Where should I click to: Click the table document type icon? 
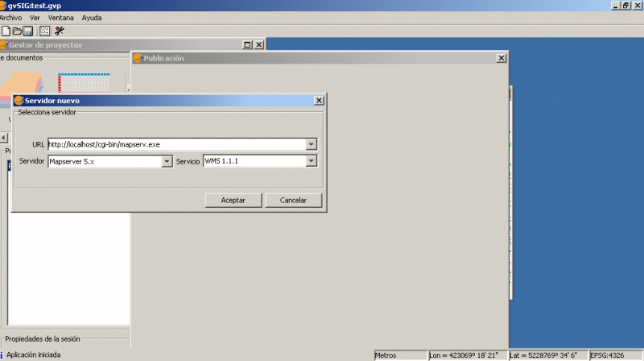click(83, 82)
